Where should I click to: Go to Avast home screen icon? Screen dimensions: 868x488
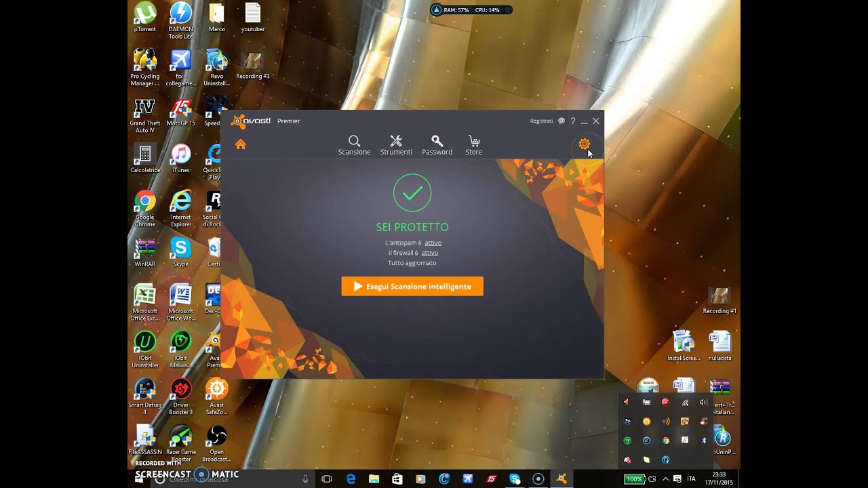[240, 144]
